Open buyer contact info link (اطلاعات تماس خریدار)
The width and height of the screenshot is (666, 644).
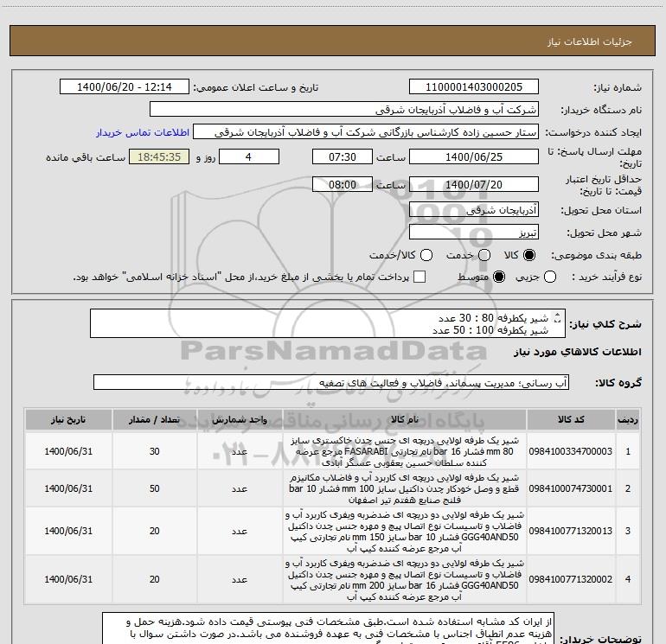coord(143,132)
